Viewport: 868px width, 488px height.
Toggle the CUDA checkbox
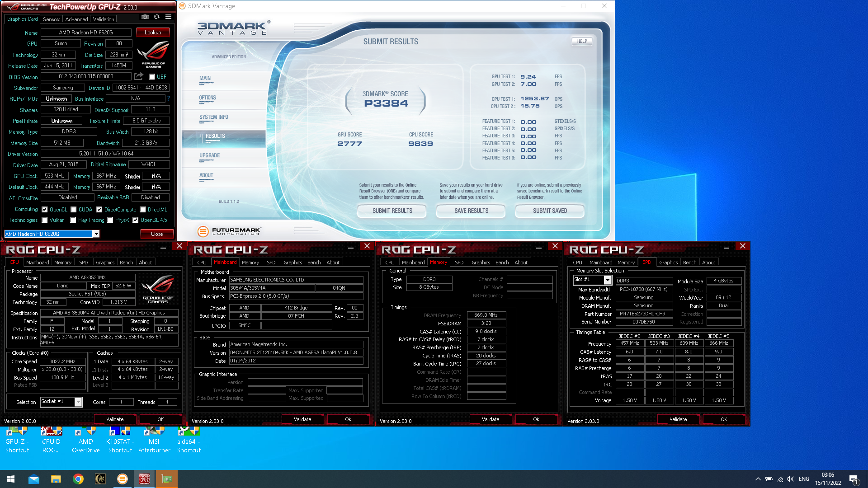pos(73,210)
